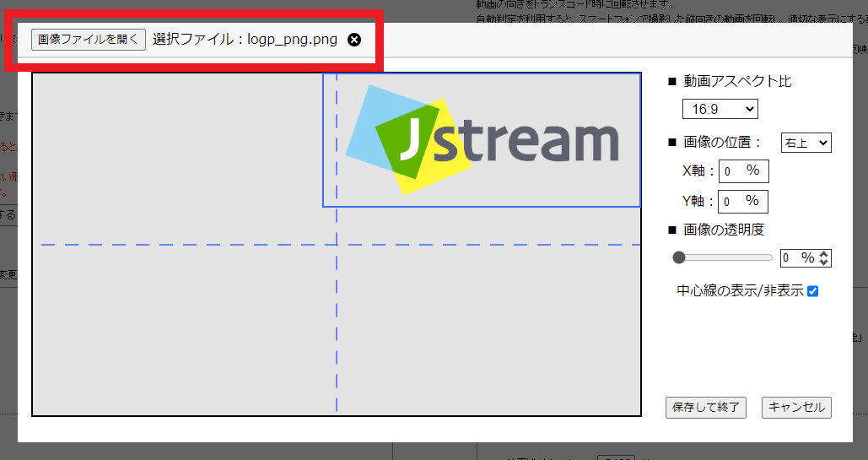The image size is (868, 460).
Task: Decrease transparency with the down stepper arrow
Action: click(824, 262)
